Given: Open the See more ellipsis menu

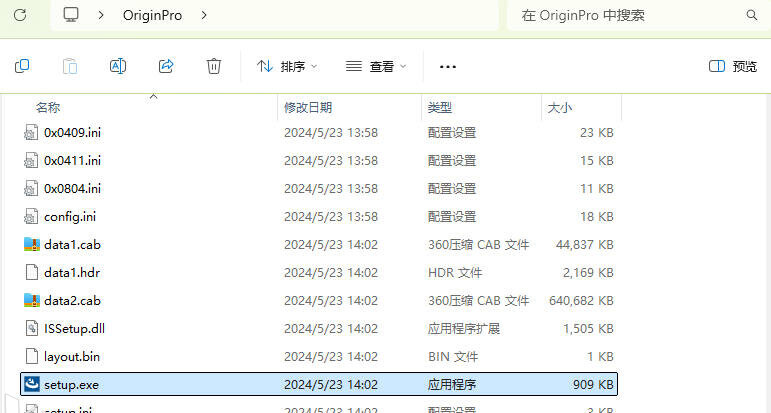Looking at the screenshot, I should [447, 66].
